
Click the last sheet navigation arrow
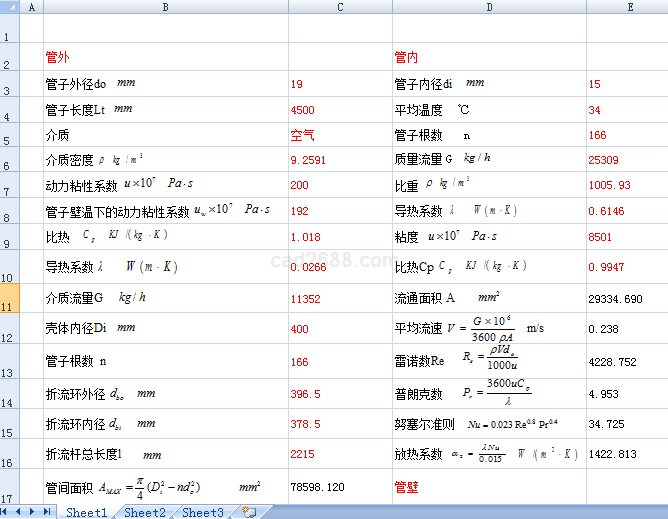(x=46, y=512)
